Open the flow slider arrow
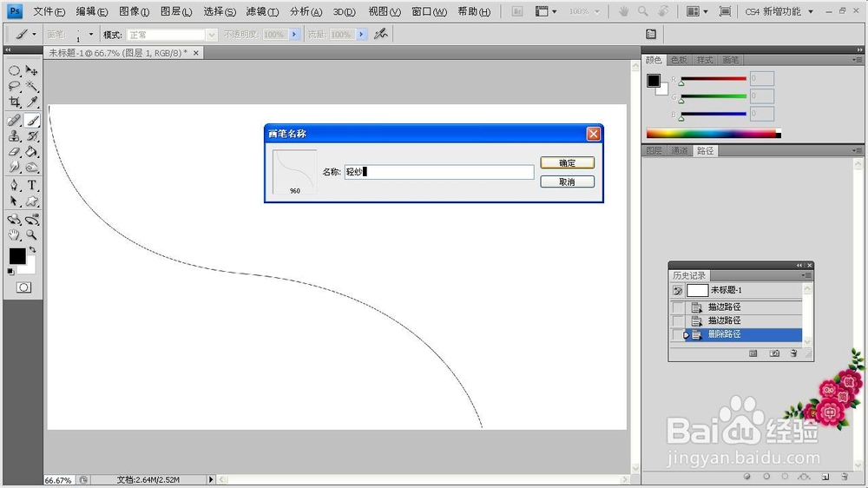The image size is (868, 488). [x=361, y=35]
